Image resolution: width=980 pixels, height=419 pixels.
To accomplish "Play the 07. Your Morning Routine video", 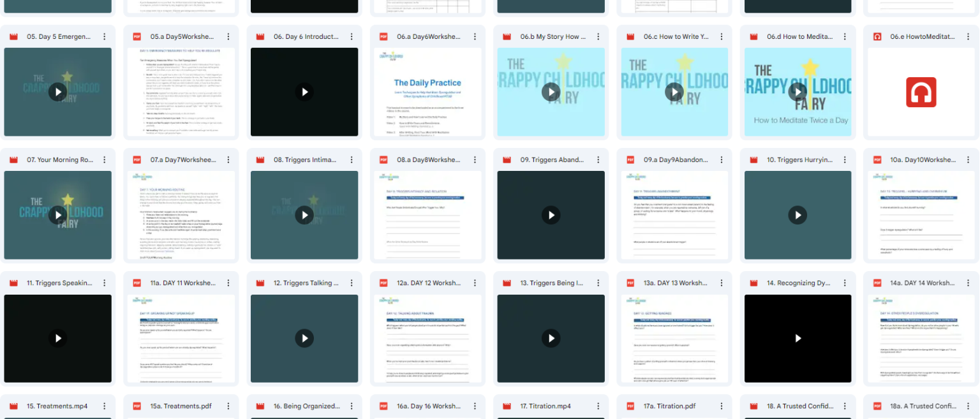I will (x=57, y=215).
